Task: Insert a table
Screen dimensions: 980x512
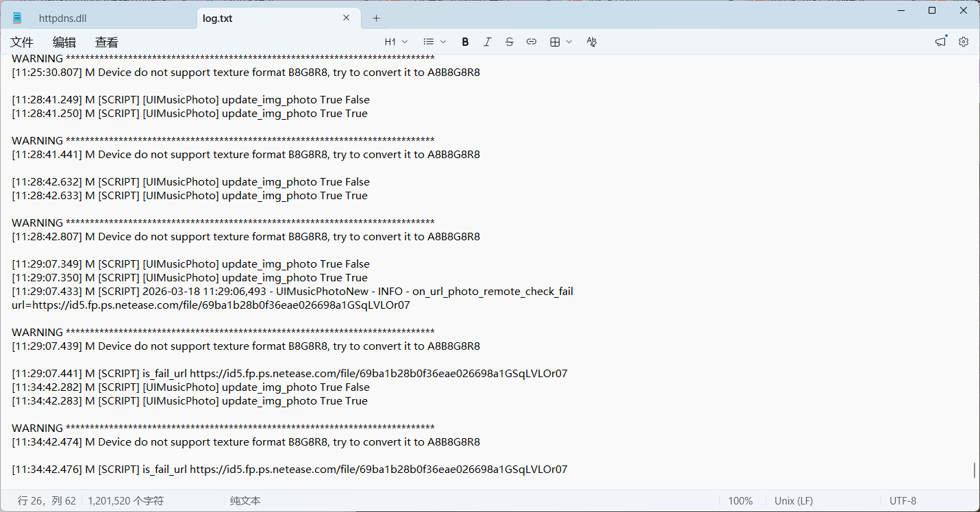Action: coord(555,42)
